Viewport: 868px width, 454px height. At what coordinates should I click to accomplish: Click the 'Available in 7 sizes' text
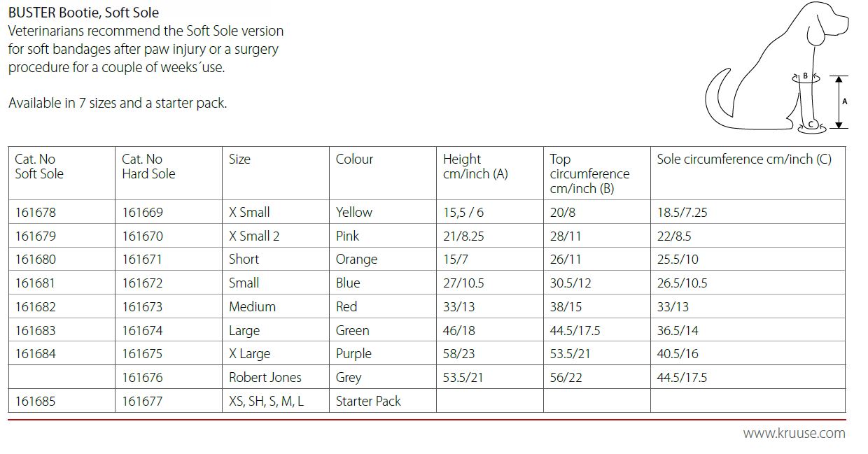pos(118,104)
